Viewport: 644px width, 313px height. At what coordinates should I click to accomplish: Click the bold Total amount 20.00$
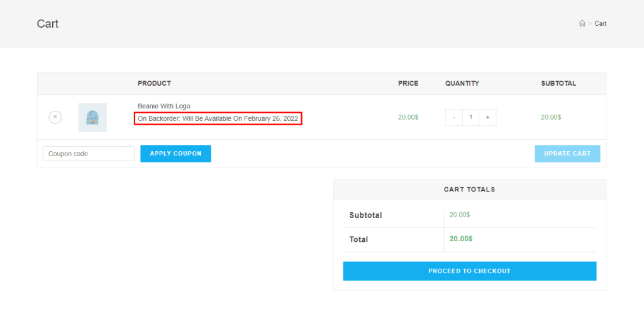pyautogui.click(x=461, y=239)
